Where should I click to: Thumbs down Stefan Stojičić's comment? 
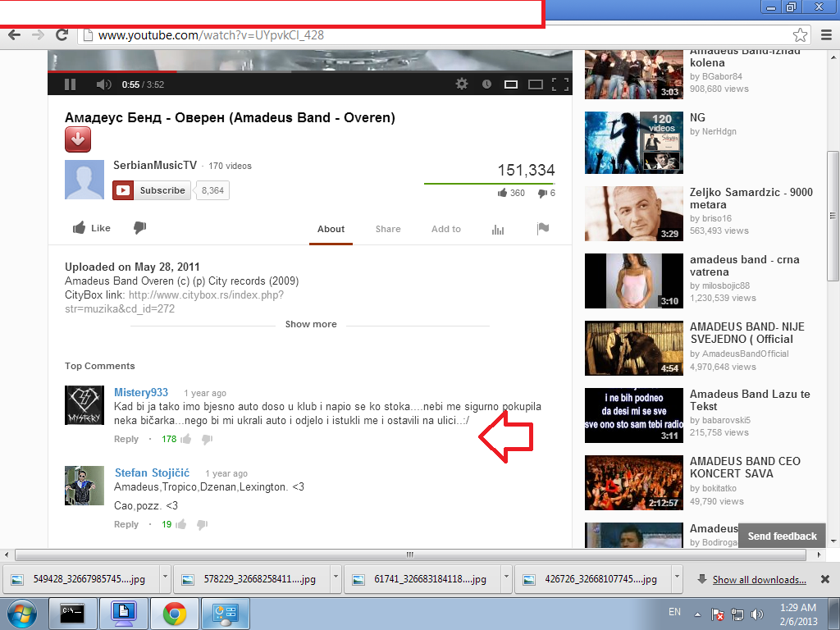point(202,524)
